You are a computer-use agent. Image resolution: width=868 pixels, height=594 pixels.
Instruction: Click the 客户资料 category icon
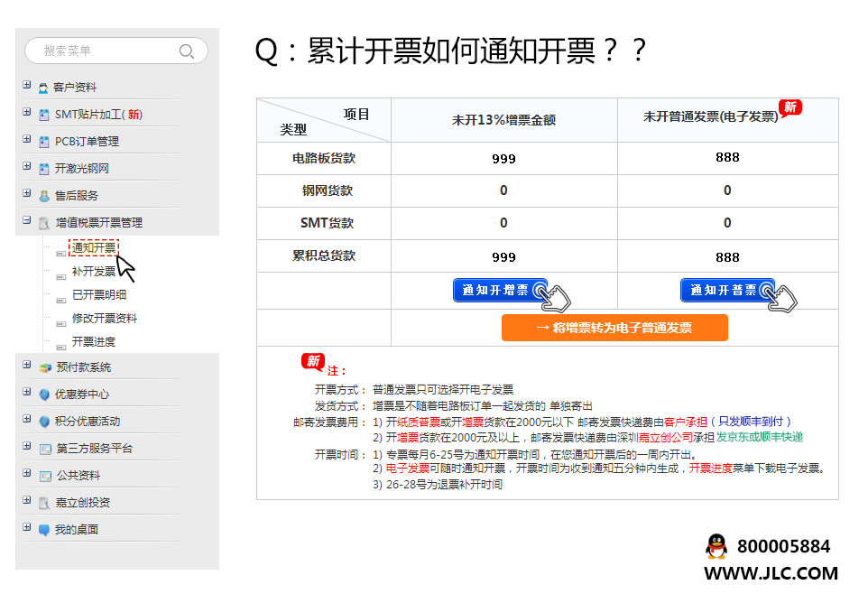point(42,88)
